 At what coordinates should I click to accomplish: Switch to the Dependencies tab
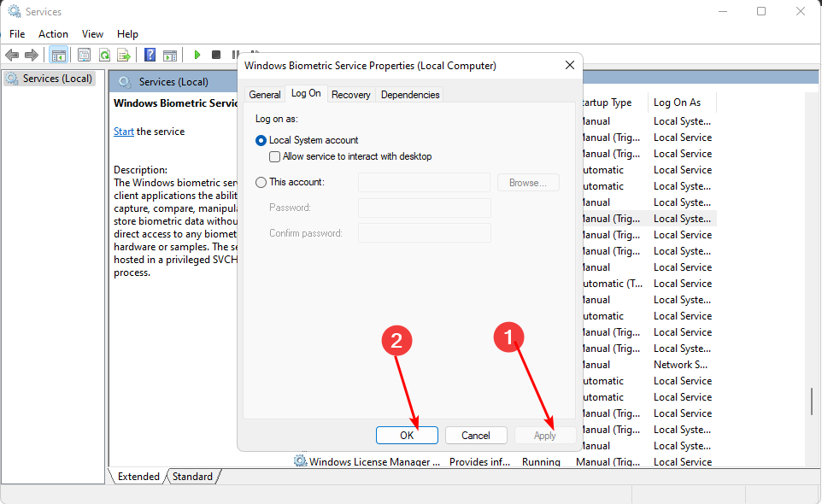click(x=410, y=95)
